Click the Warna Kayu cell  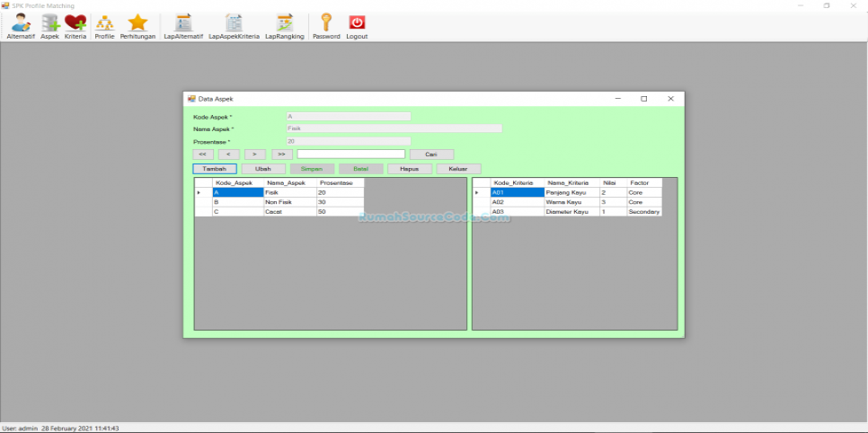[x=572, y=202]
